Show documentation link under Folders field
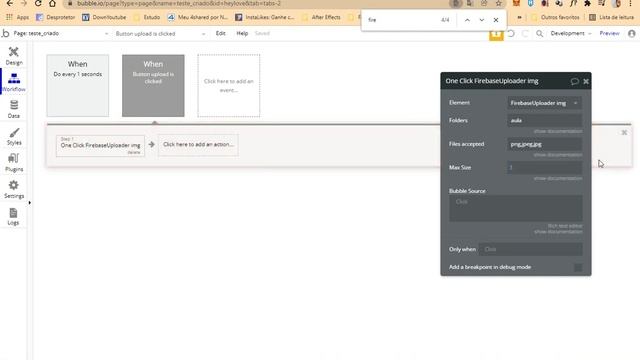640x360 pixels. click(x=558, y=131)
